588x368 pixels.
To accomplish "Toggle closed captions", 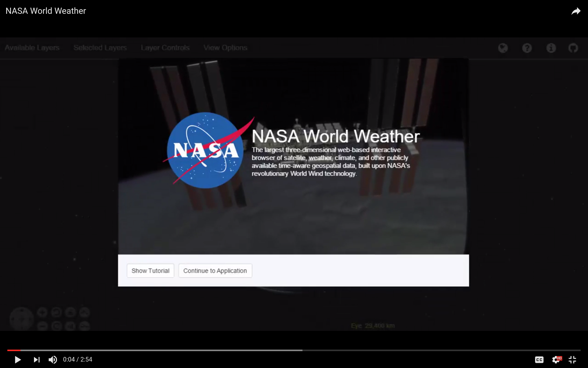I will [539, 359].
